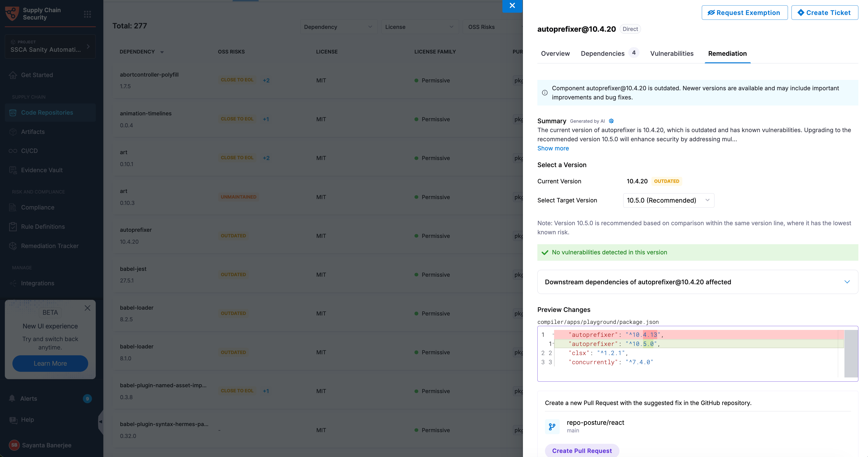Switch to the Vulnerabilities tab

tap(672, 54)
